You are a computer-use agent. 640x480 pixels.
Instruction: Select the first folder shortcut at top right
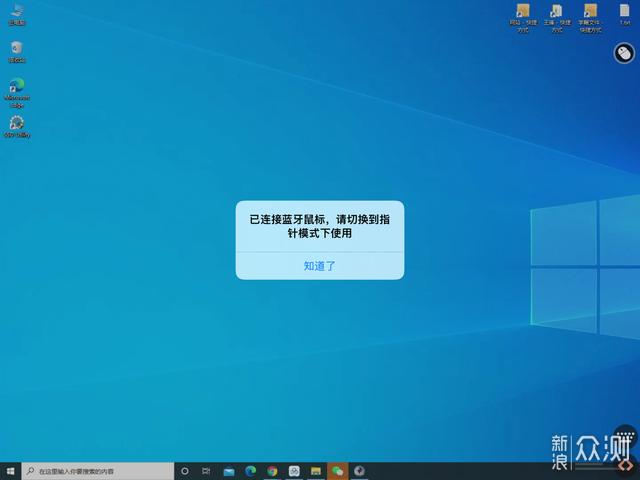coord(523,18)
